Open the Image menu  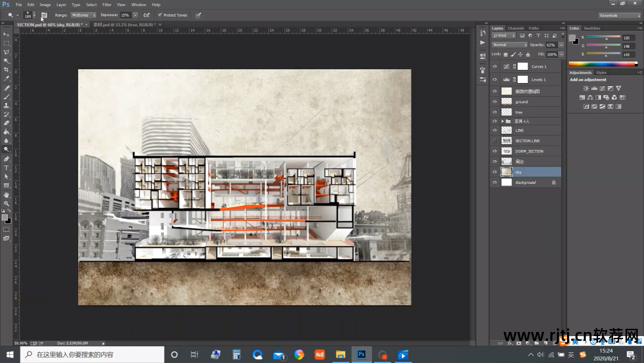pos(45,5)
